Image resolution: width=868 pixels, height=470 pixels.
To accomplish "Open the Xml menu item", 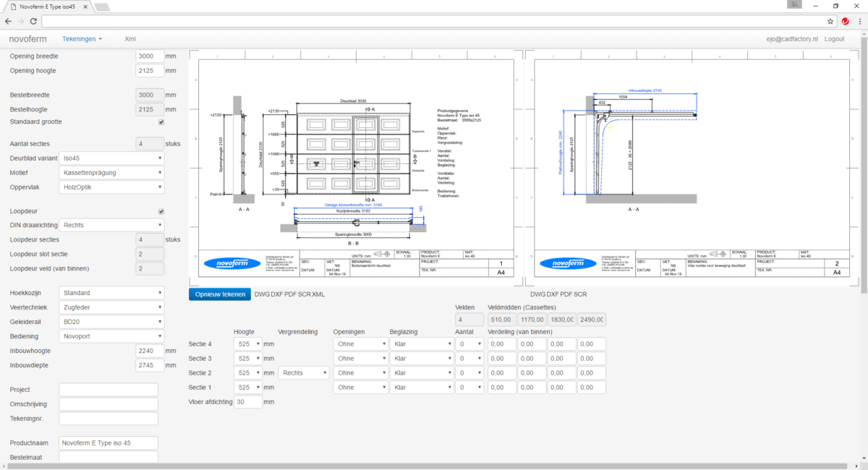I will point(130,39).
